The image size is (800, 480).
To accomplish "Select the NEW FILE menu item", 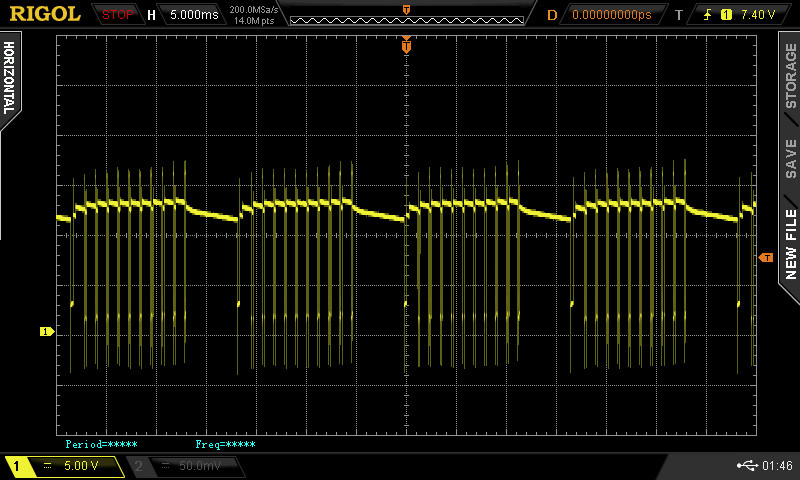I will coord(790,244).
